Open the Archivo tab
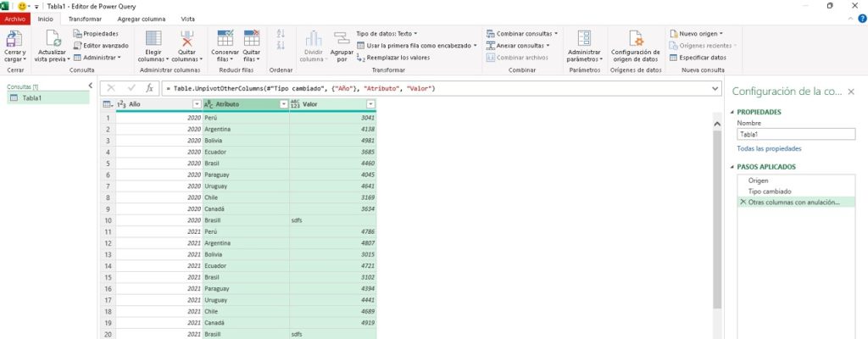 (15, 19)
